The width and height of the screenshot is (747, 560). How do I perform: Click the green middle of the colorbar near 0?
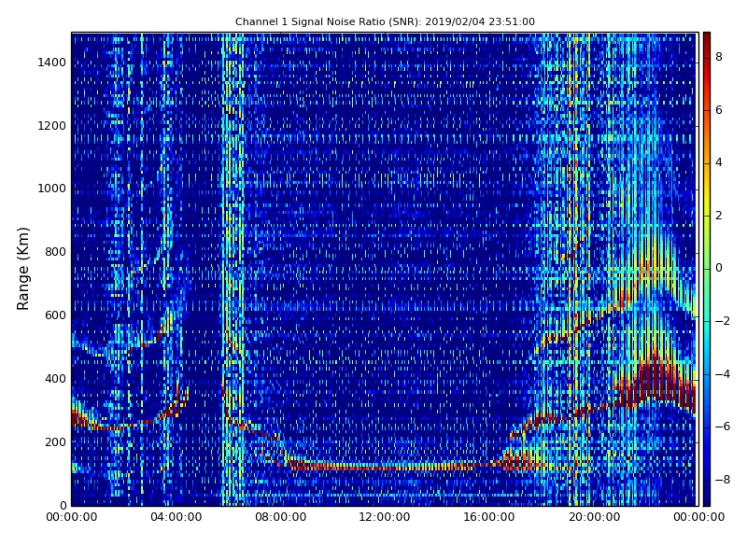[x=707, y=269]
